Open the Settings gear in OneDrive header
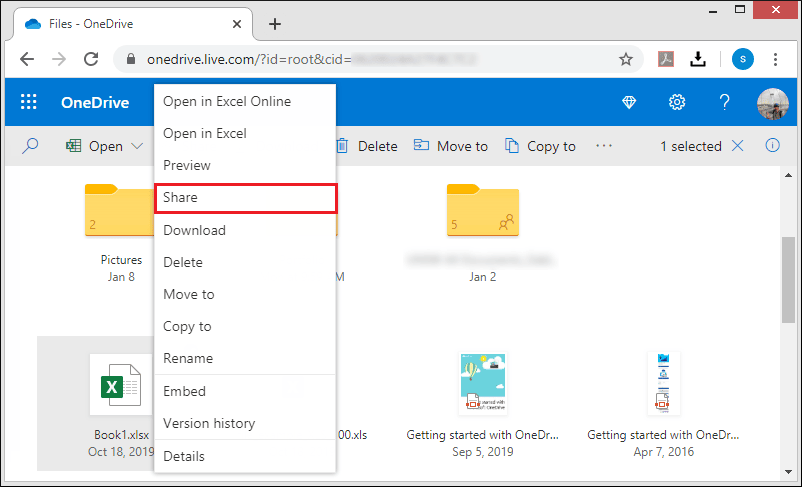The height and width of the screenshot is (487, 802). [x=677, y=102]
